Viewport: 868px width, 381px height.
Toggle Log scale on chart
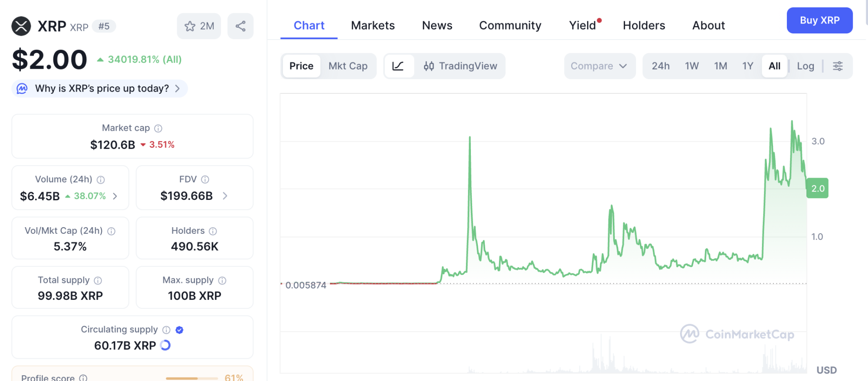click(x=805, y=66)
